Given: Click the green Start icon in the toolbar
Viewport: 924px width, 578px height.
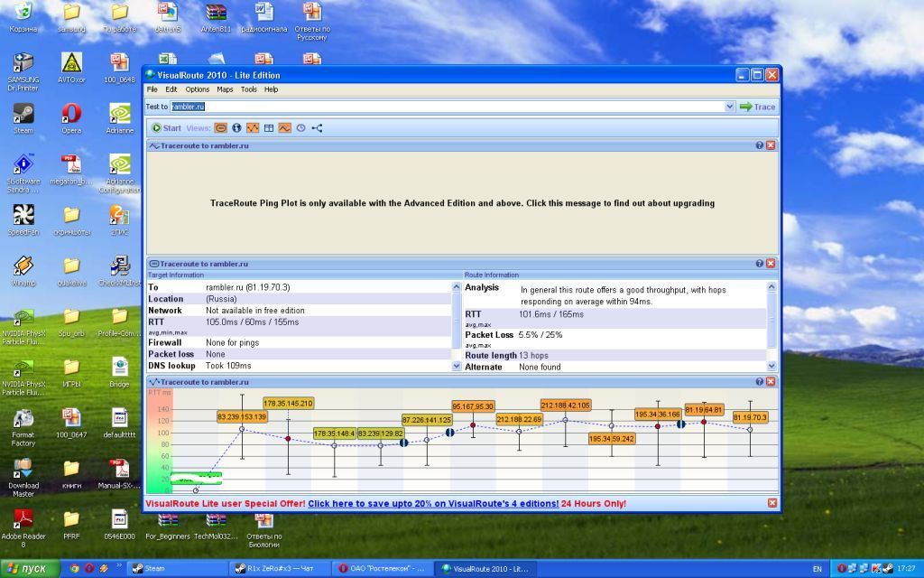Looking at the screenshot, I should point(157,128).
